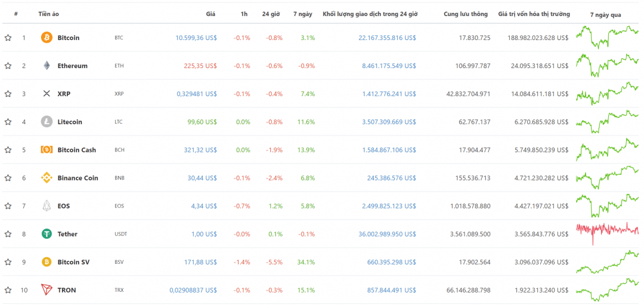Open Ethereum 7-day sparkline chart
This screenshot has width=644, height=305.
[x=607, y=65]
